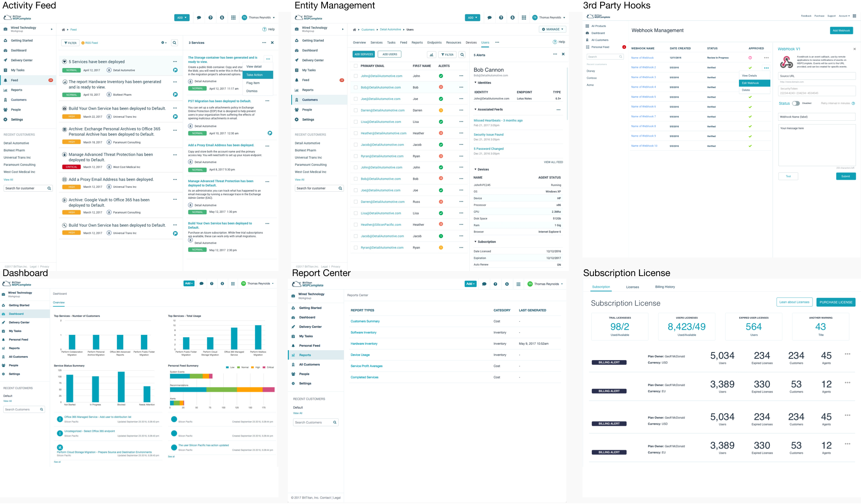Image resolution: width=861 pixels, height=504 pixels.
Task: Click the bar chart icon beside ADD USERS in Entity Management
Action: pos(431,54)
